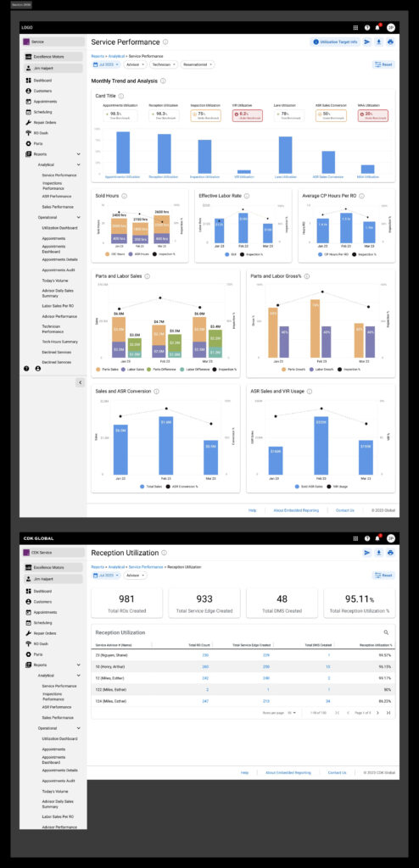
Task: Click the info icon beside Sold Hours
Action: click(x=124, y=196)
